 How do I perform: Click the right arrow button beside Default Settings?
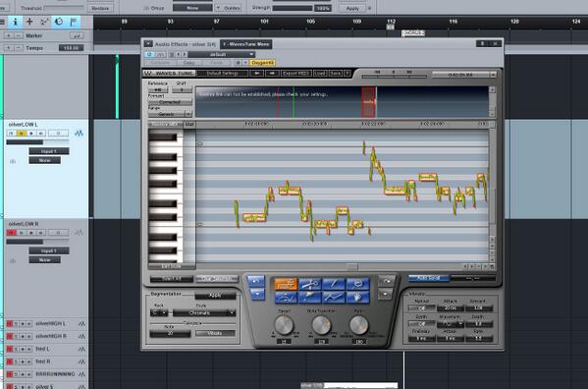272,73
